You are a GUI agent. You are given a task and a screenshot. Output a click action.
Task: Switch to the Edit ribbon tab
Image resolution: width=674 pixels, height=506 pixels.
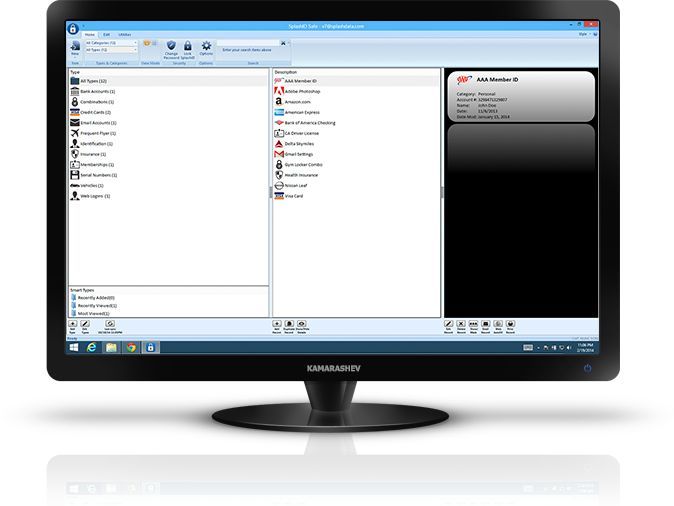106,35
